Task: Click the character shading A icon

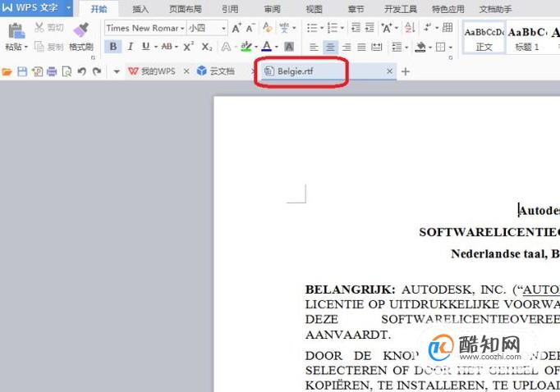Action: 288,47
